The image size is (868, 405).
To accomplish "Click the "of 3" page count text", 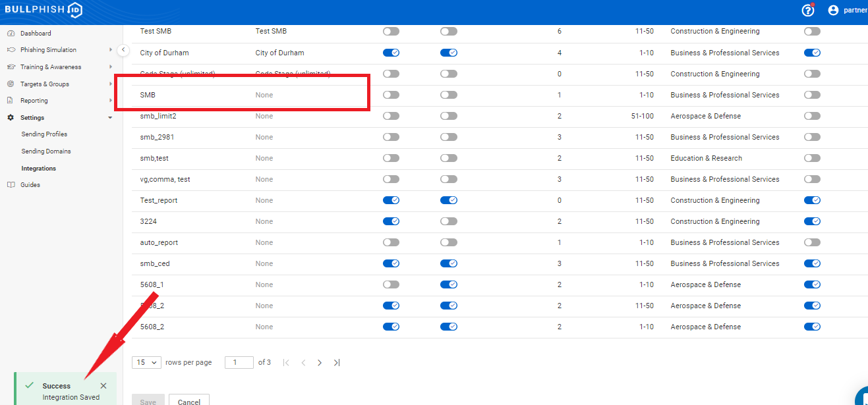I will (x=264, y=362).
